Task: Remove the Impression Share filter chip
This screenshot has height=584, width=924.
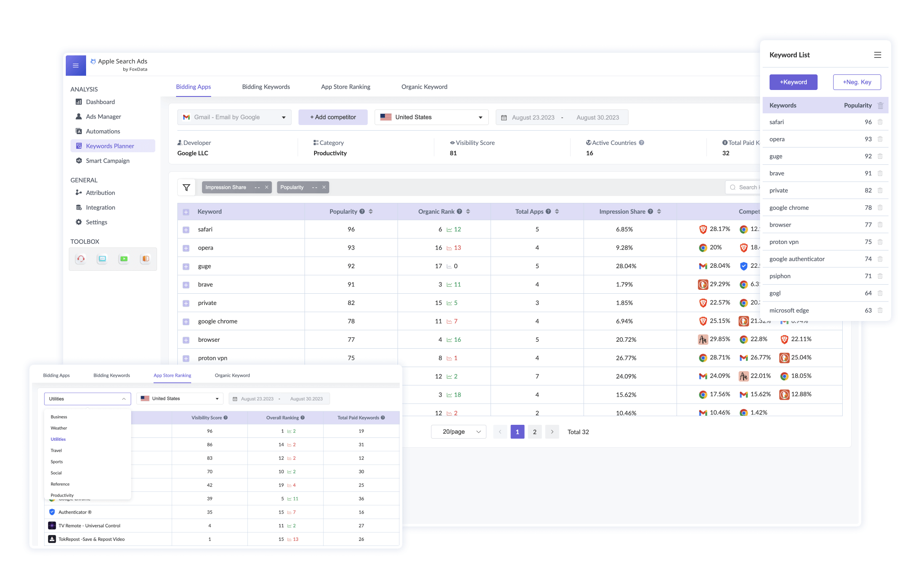Action: [x=266, y=187]
